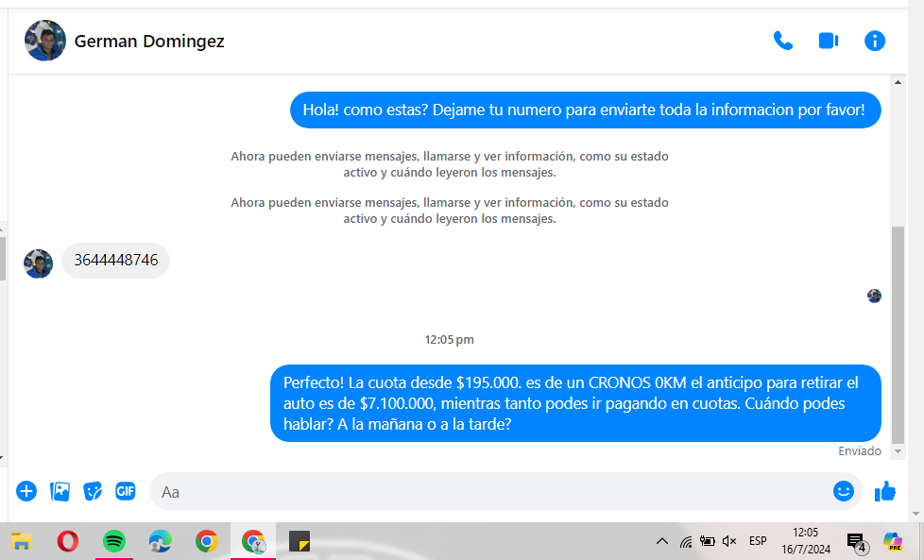Expand hidden system tray icons

[661, 541]
